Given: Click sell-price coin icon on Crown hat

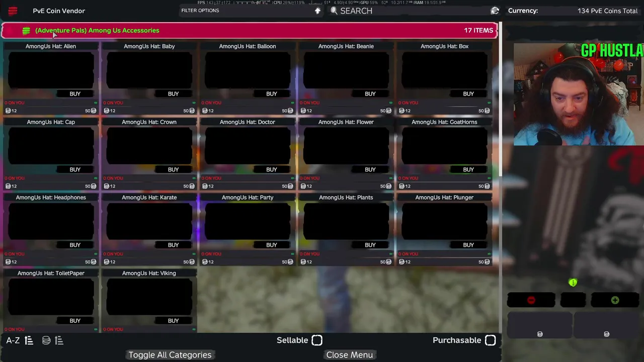Looking at the screenshot, I should (x=106, y=186).
